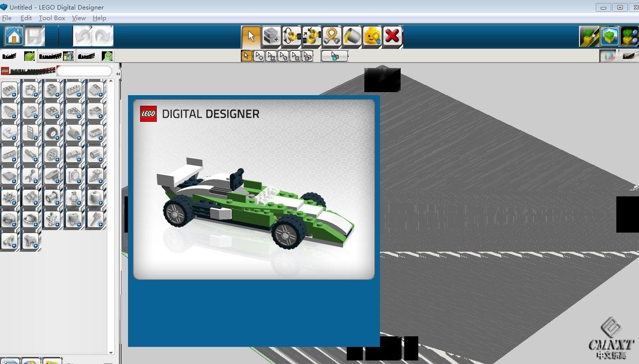Select the Flex tool

(x=332, y=36)
